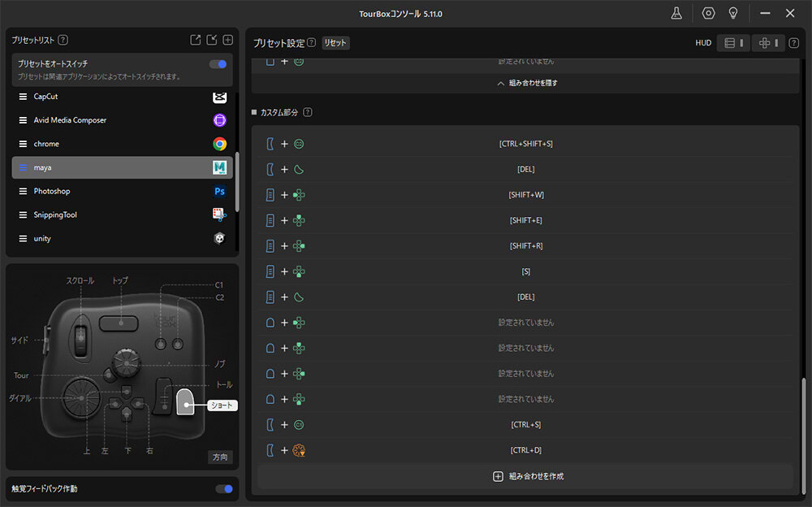The image size is (812, 507).
Task: Click the リセット button
Action: coord(335,43)
